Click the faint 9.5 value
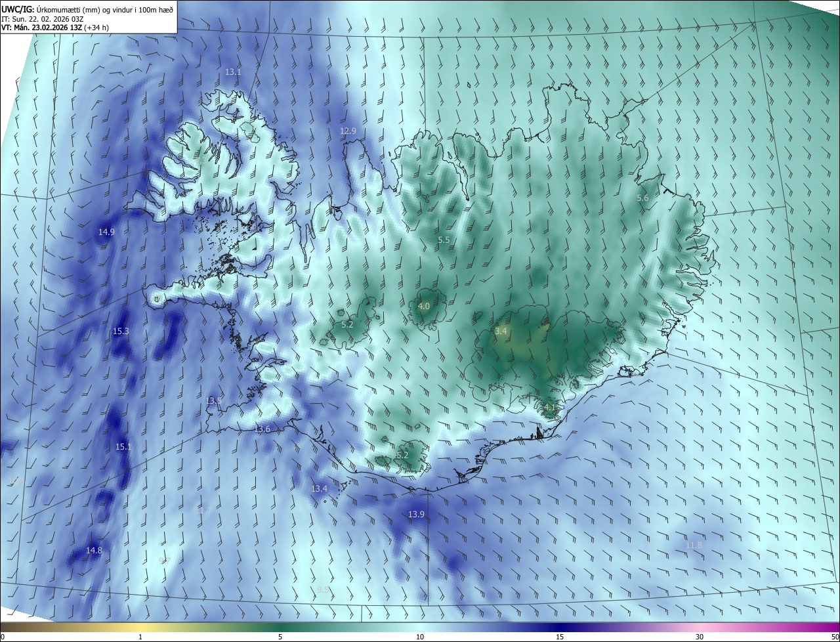The image size is (840, 642). pos(323,590)
